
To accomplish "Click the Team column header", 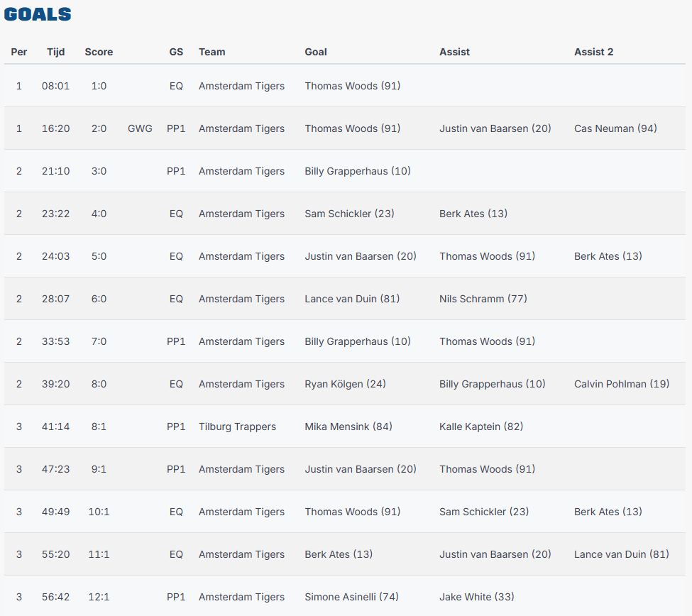I will pos(212,52).
